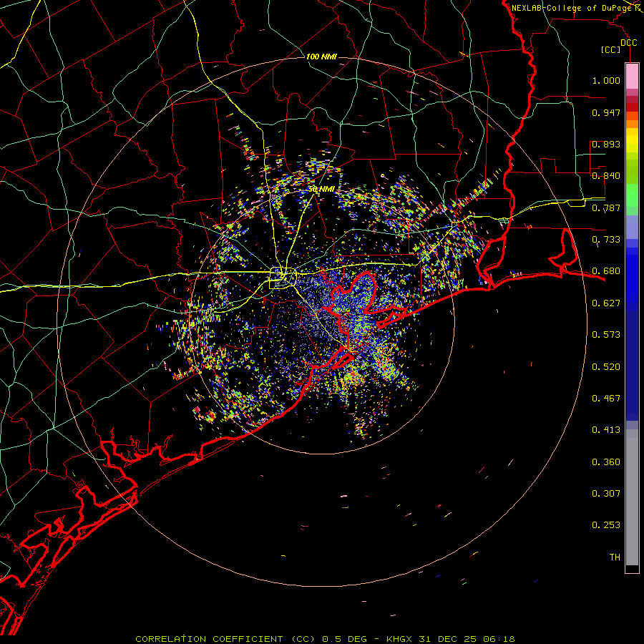Select the 0.253 scale value
644x644 pixels.
[606, 525]
